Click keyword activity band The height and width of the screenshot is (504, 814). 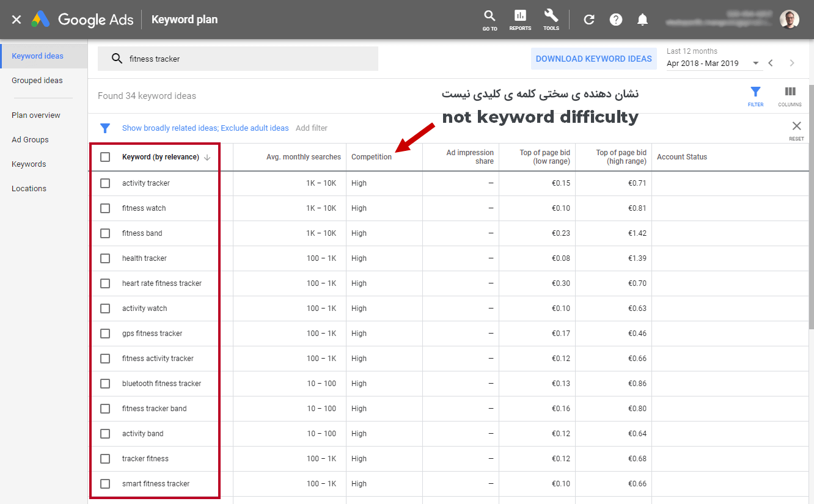coord(143,434)
